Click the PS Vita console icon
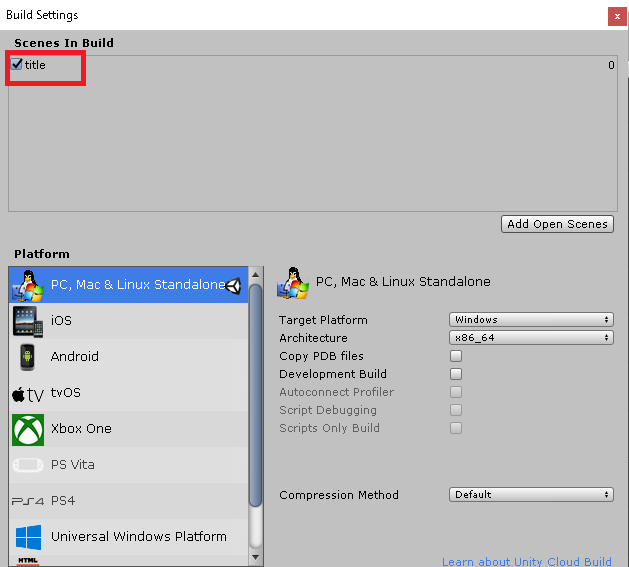629x567 pixels. (x=28, y=465)
